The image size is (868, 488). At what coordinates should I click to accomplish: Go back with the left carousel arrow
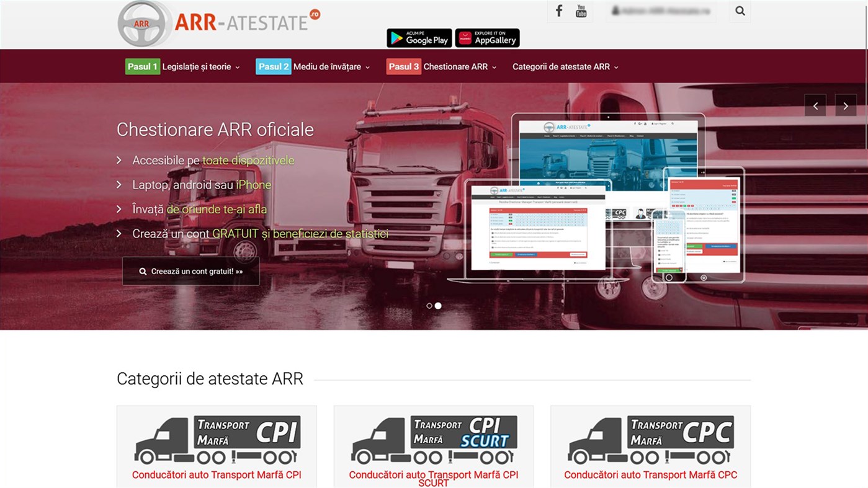tap(815, 105)
